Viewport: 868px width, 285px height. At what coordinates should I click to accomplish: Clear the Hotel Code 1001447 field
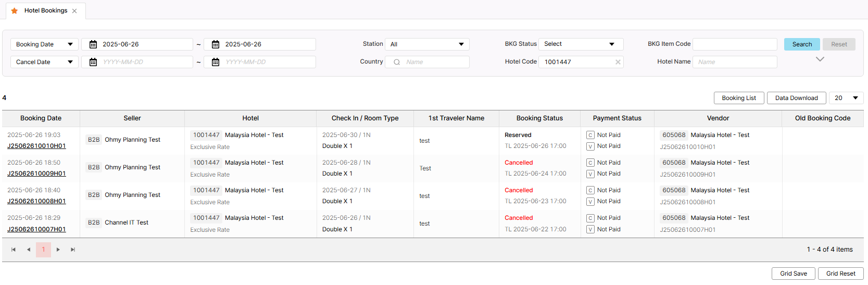pyautogui.click(x=618, y=62)
